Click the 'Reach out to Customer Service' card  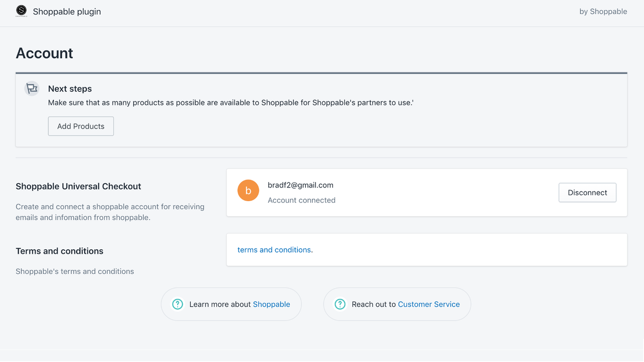point(396,304)
